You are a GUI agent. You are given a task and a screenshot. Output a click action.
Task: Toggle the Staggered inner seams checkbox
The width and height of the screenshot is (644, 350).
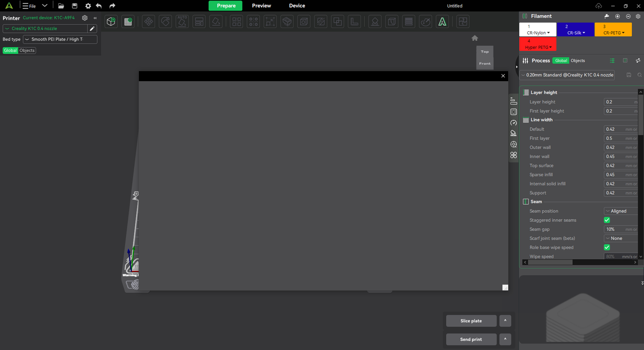(607, 220)
